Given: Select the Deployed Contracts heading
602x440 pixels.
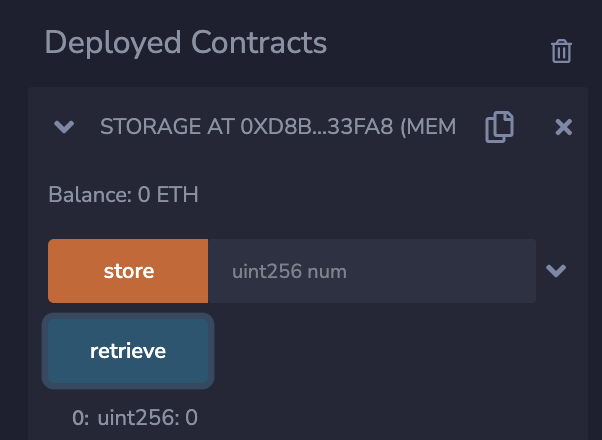Looking at the screenshot, I should coord(185,43).
